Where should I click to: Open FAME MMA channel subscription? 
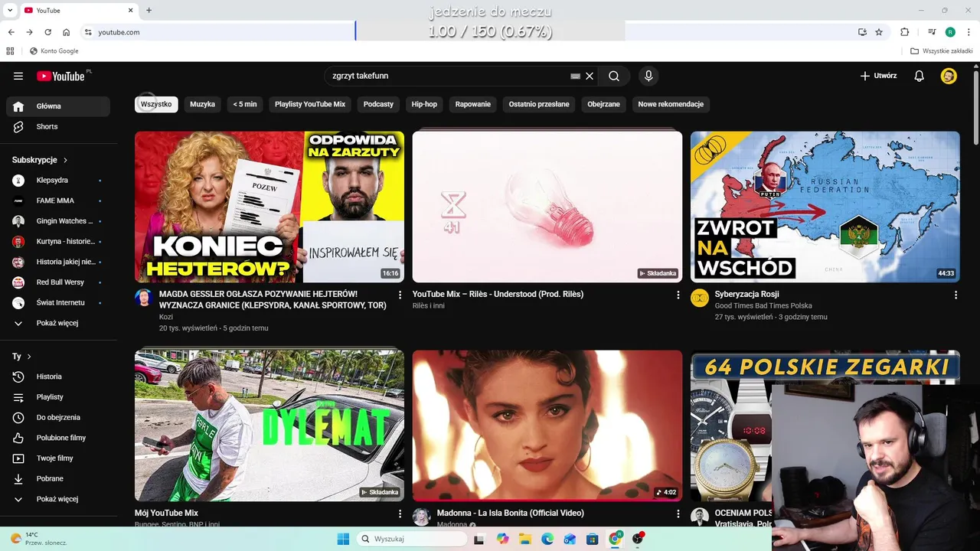click(58, 201)
